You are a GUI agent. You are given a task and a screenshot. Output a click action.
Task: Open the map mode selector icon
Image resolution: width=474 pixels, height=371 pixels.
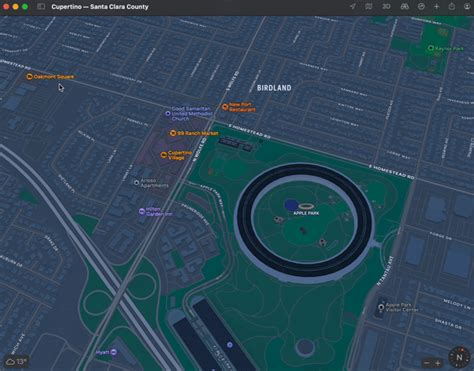(369, 7)
